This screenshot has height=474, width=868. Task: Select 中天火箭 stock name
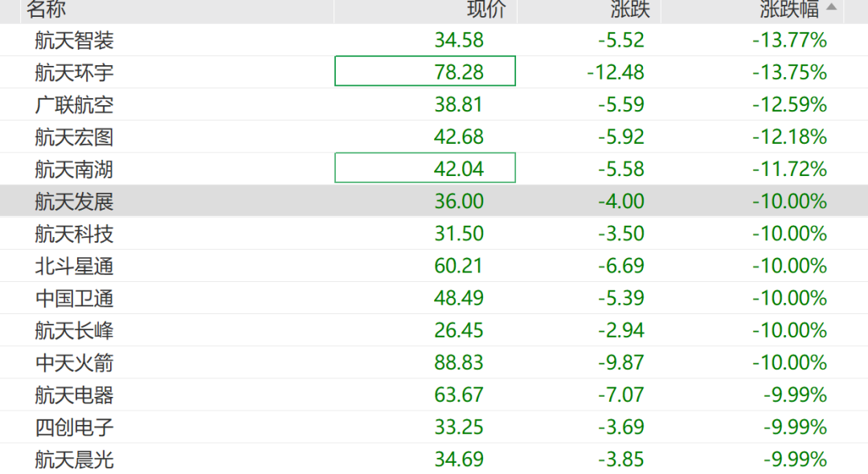coord(74,362)
